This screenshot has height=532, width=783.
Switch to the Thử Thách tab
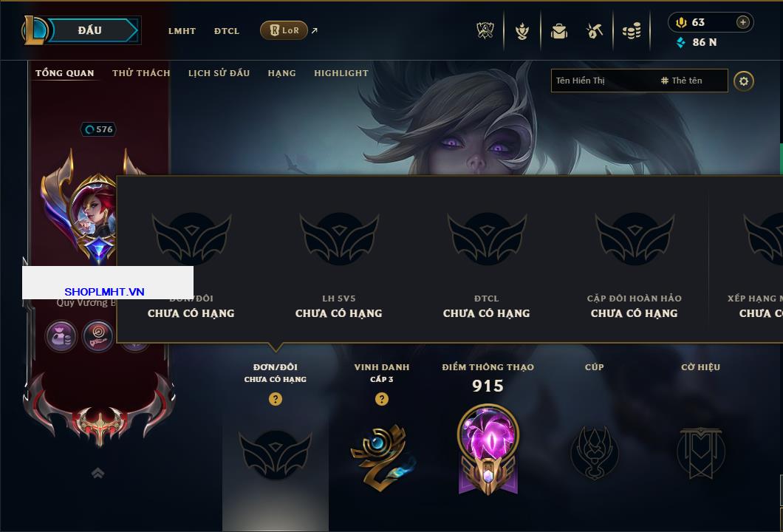pos(141,73)
